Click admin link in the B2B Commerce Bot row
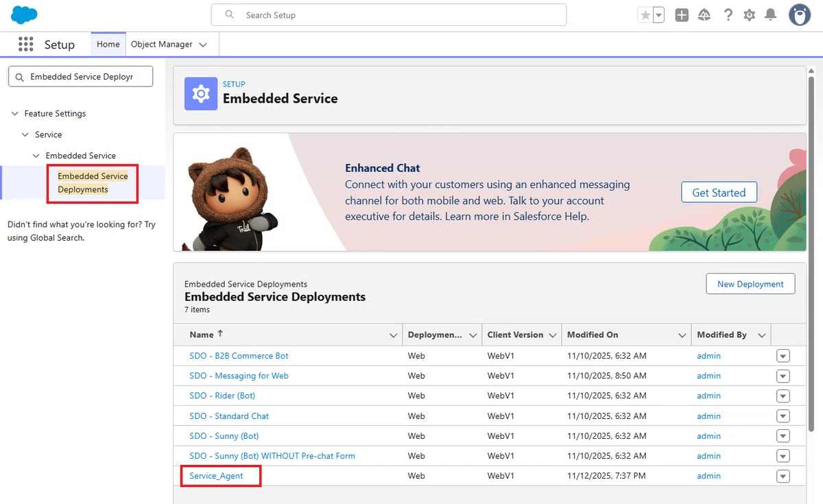Screen dimensions: 823x504 (x=708, y=356)
